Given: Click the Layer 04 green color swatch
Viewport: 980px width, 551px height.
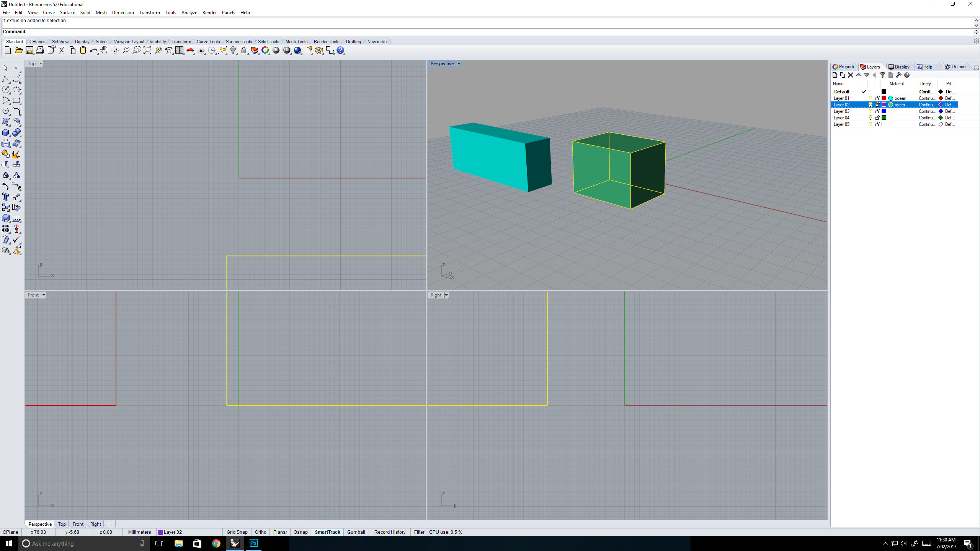Looking at the screenshot, I should [x=884, y=118].
